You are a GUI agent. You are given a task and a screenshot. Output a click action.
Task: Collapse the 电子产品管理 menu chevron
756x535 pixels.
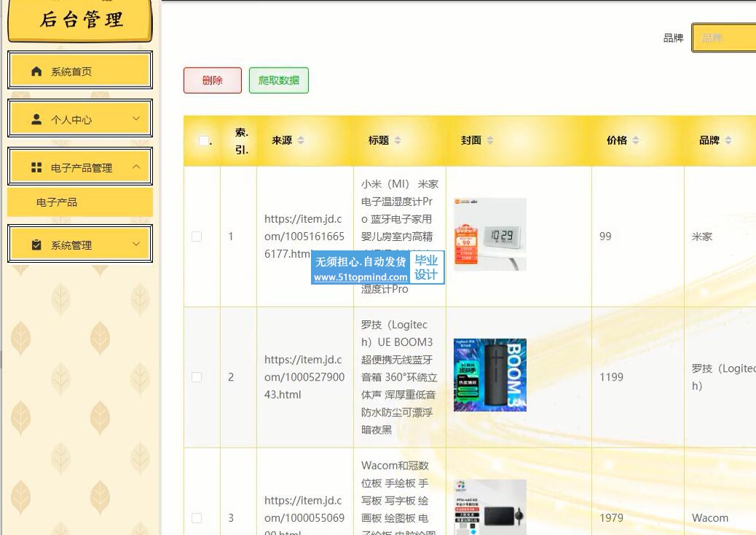pyautogui.click(x=136, y=167)
